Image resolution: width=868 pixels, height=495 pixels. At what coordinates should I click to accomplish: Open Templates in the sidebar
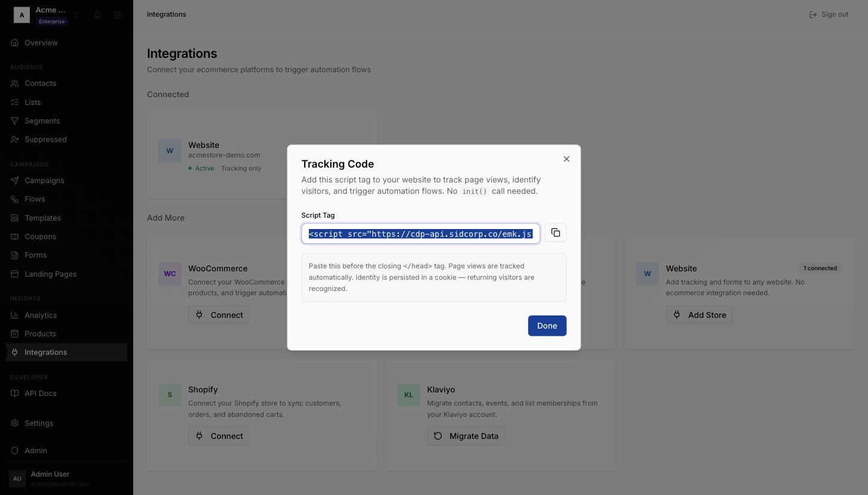(67, 218)
